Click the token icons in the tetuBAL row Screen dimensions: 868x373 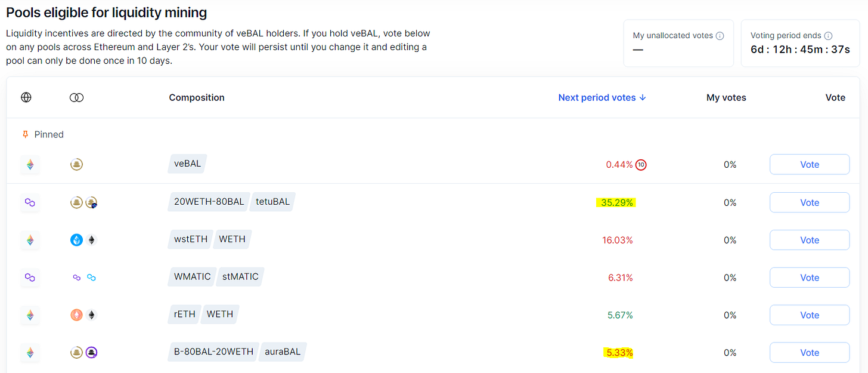pyautogui.click(x=83, y=202)
